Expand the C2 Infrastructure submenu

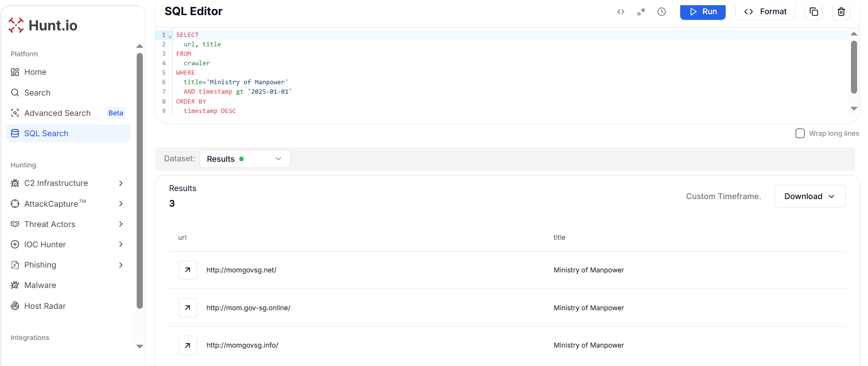(x=121, y=183)
